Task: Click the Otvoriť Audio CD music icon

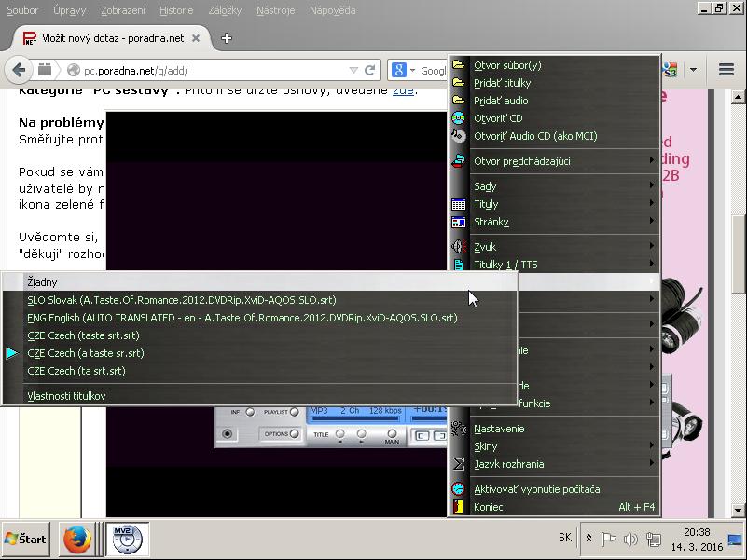Action: click(458, 136)
